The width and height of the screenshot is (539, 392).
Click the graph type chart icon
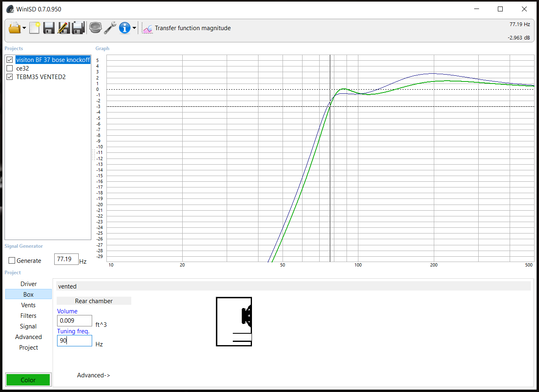[148, 28]
